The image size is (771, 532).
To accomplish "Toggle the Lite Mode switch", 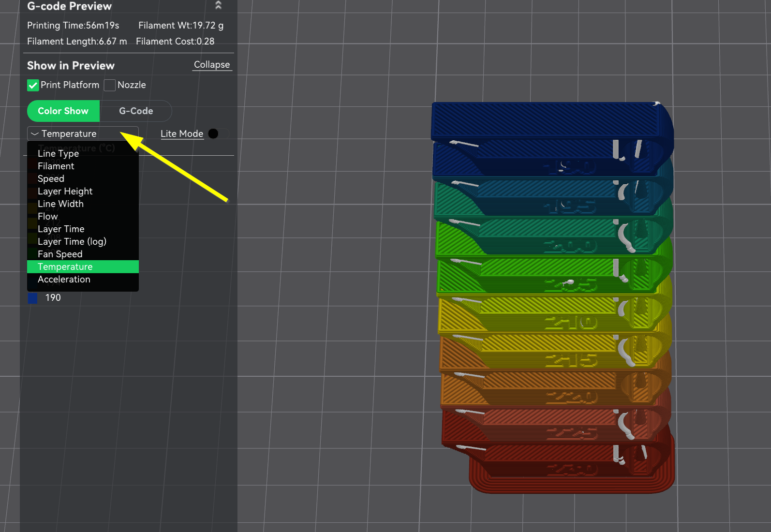I will 218,133.
